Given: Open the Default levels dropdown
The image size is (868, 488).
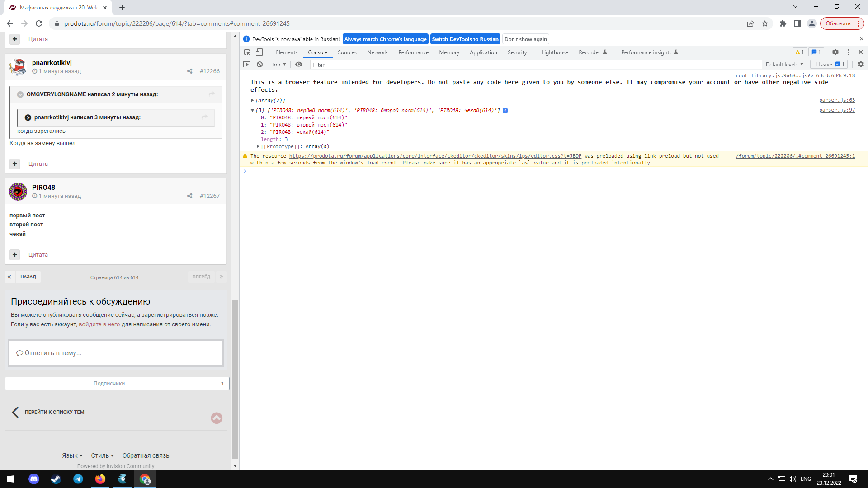Looking at the screenshot, I should pos(784,65).
